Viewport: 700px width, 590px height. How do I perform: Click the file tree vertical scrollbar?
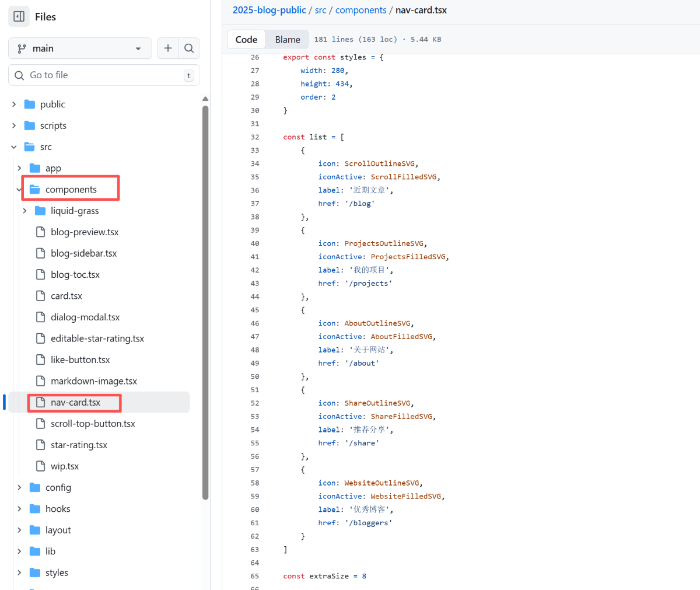coord(205,292)
